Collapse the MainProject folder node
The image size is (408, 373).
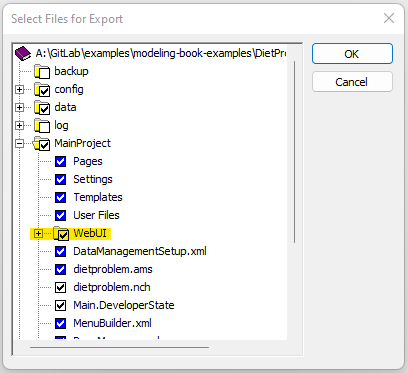20,144
